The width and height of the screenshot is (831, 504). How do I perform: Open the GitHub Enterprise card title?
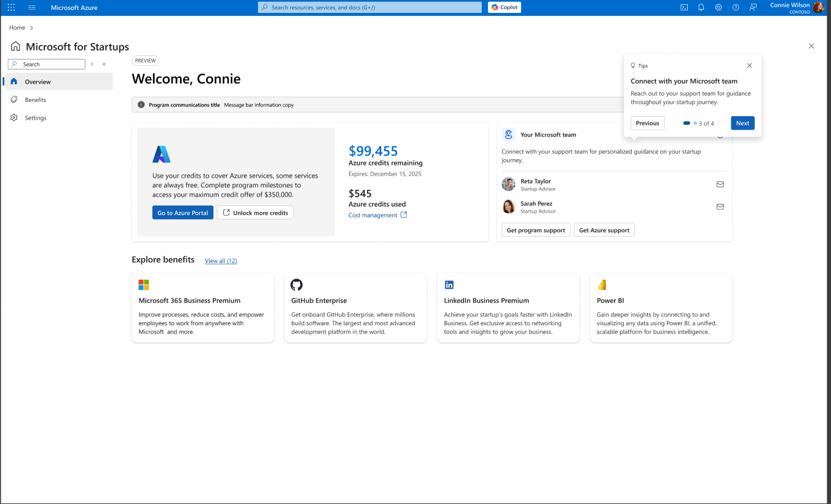(319, 301)
